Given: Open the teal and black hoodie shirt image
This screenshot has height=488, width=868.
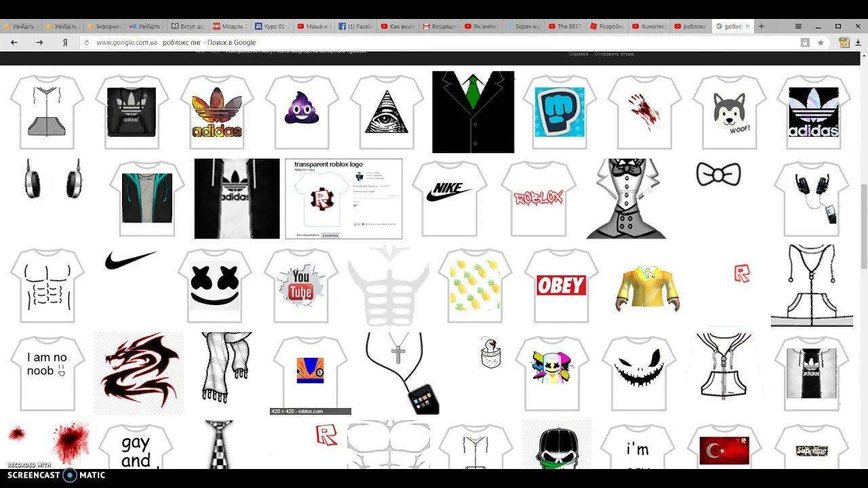Looking at the screenshot, I should (147, 199).
